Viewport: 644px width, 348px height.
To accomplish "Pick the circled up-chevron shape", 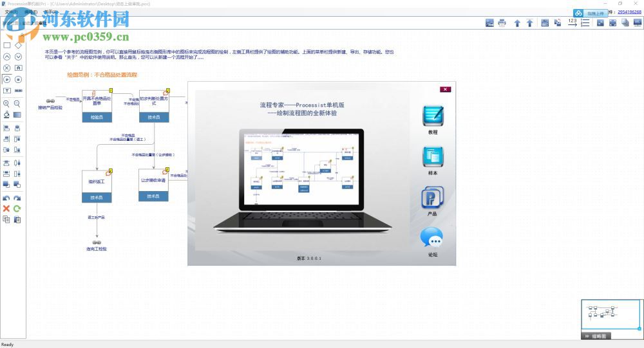I will tap(7, 57).
